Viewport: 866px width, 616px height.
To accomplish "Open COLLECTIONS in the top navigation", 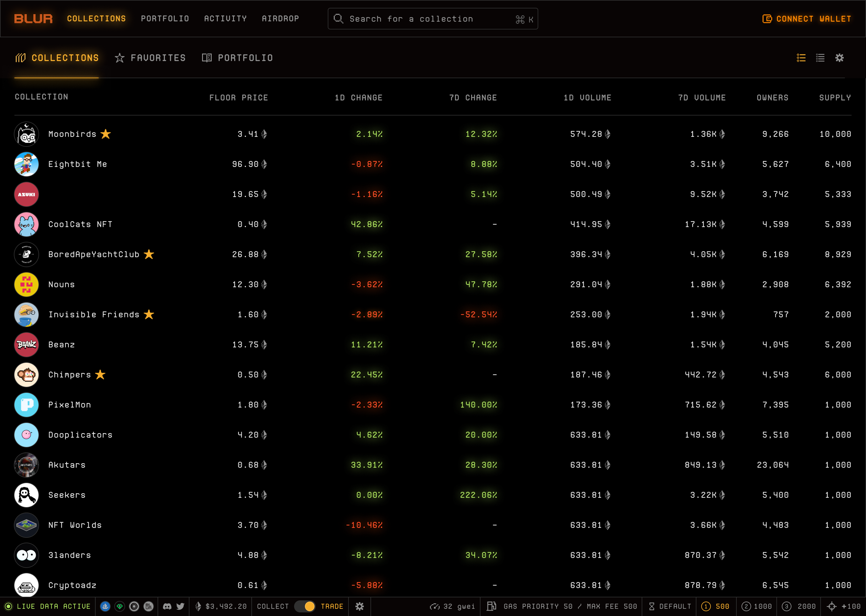I will point(96,19).
